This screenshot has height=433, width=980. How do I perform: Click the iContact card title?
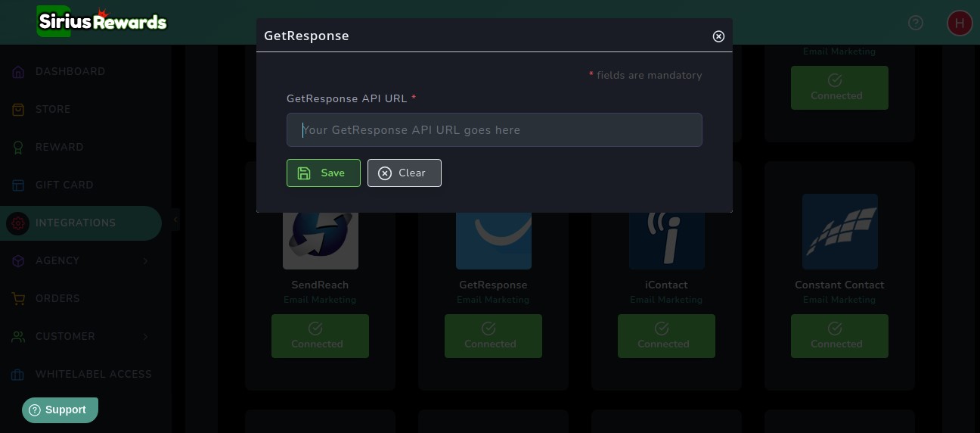click(666, 285)
